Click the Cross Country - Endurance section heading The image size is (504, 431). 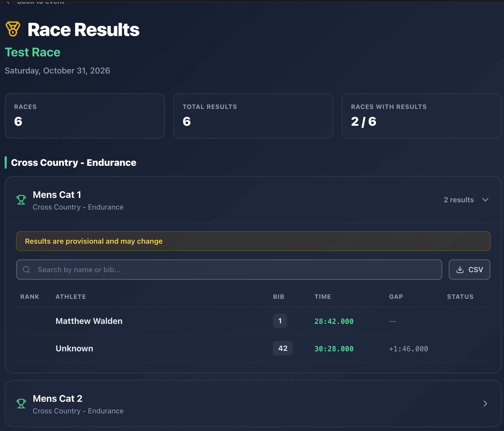(x=74, y=162)
